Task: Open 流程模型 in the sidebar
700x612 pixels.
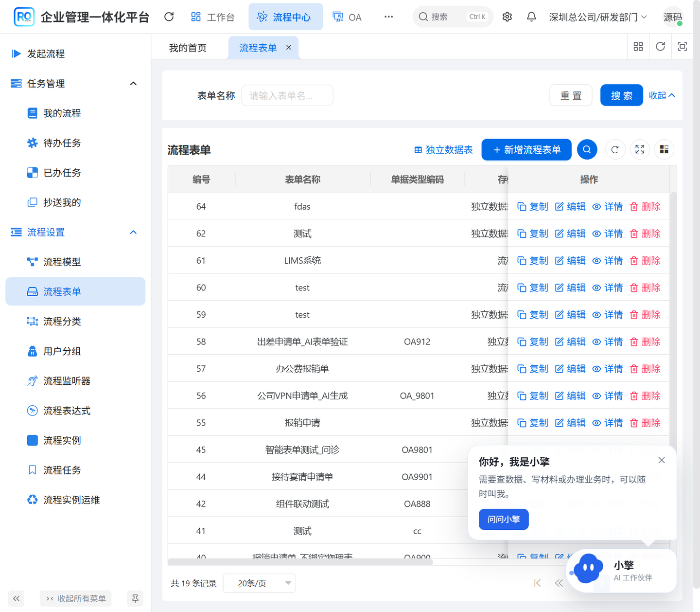Action: pyautogui.click(x=75, y=262)
